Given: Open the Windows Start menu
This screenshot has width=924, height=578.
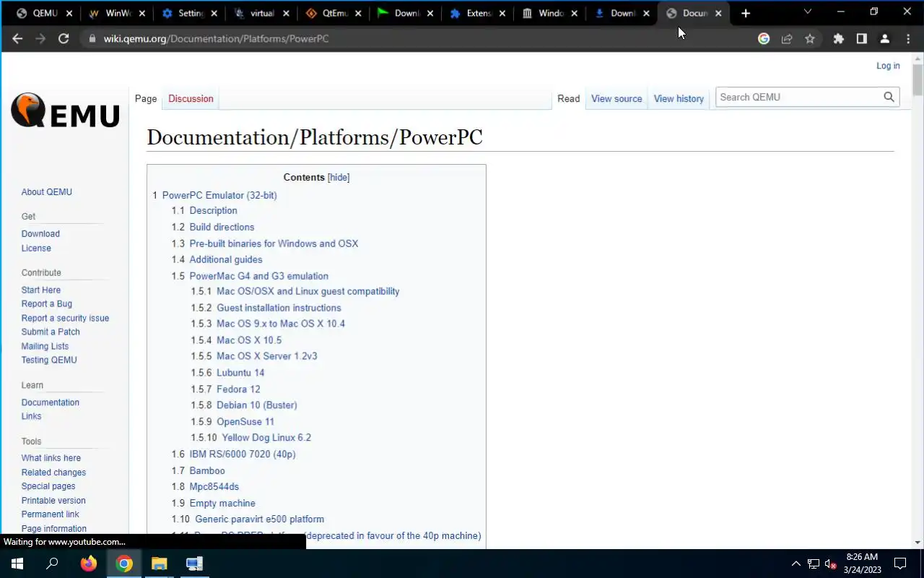Looking at the screenshot, I should (x=17, y=564).
